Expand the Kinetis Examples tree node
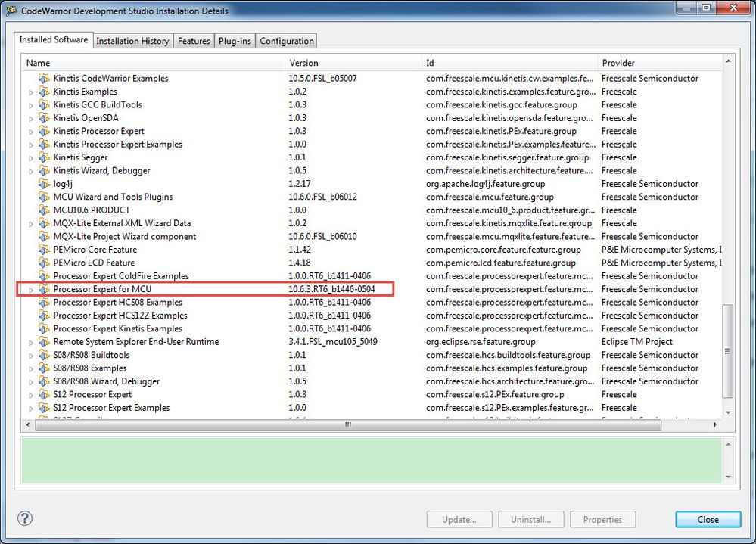 point(31,92)
